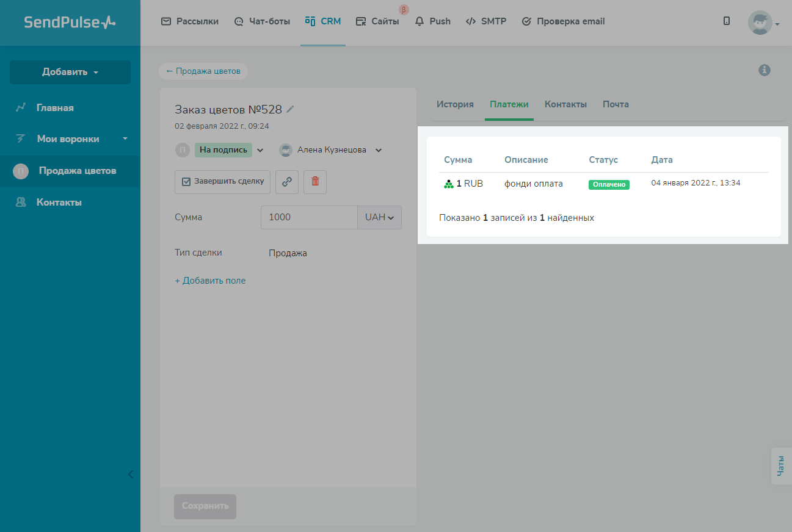
Task: Click the 02 февраля 2022 deal date
Action: tap(222, 126)
